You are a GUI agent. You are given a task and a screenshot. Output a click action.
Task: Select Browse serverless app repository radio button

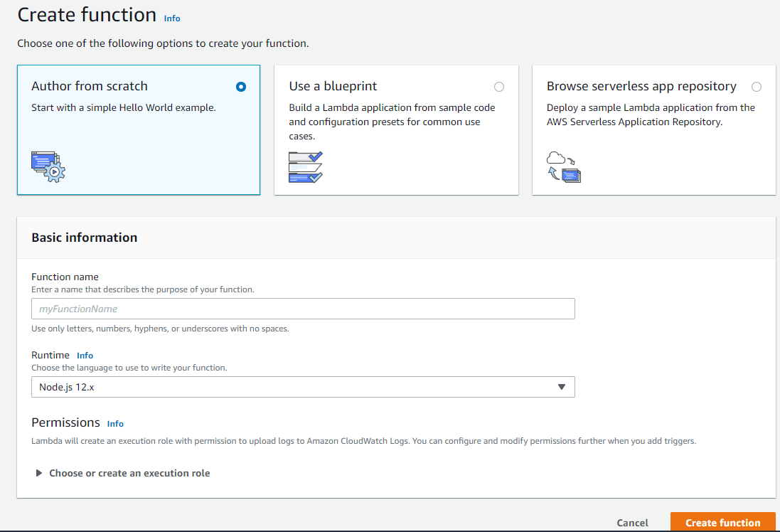tap(756, 87)
